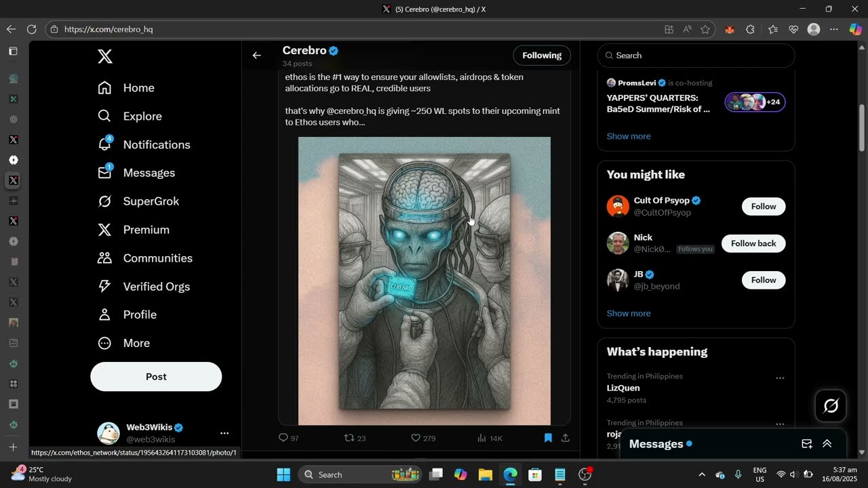Open options for LizQuen trend

780,378
